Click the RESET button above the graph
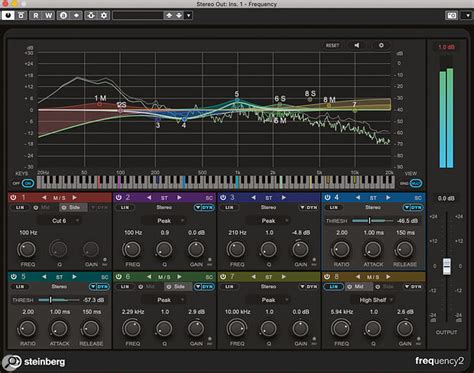 pos(332,45)
